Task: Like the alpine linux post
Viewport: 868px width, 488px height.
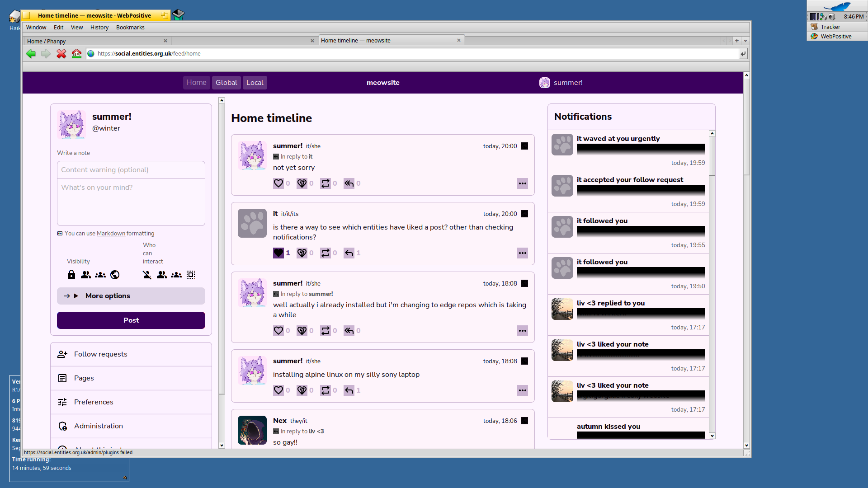Action: [278, 390]
